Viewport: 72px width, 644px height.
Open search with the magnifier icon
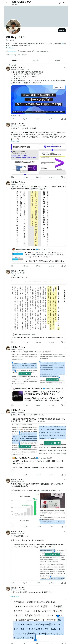click(x=64, y=3)
